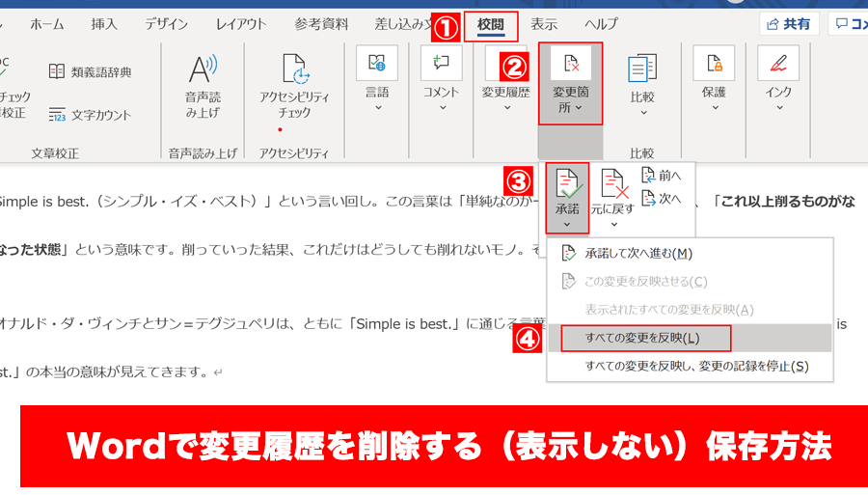The width and height of the screenshot is (868, 495).
Task: Click the 保護 protect document icon
Action: pyautogui.click(x=714, y=63)
